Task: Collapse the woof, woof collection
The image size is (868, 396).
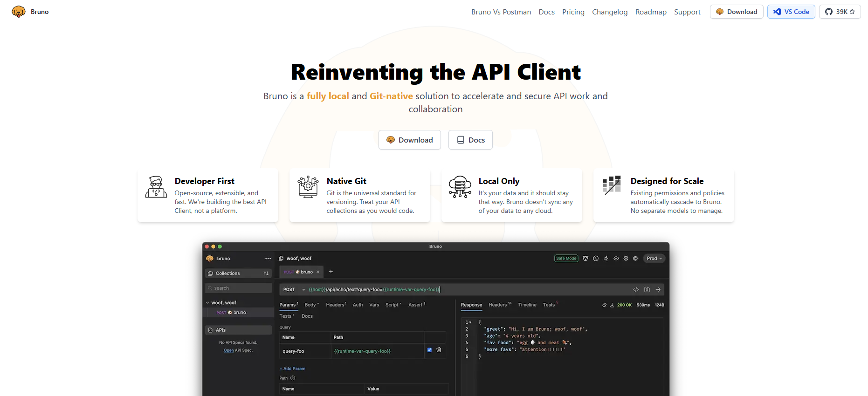Action: click(x=208, y=303)
